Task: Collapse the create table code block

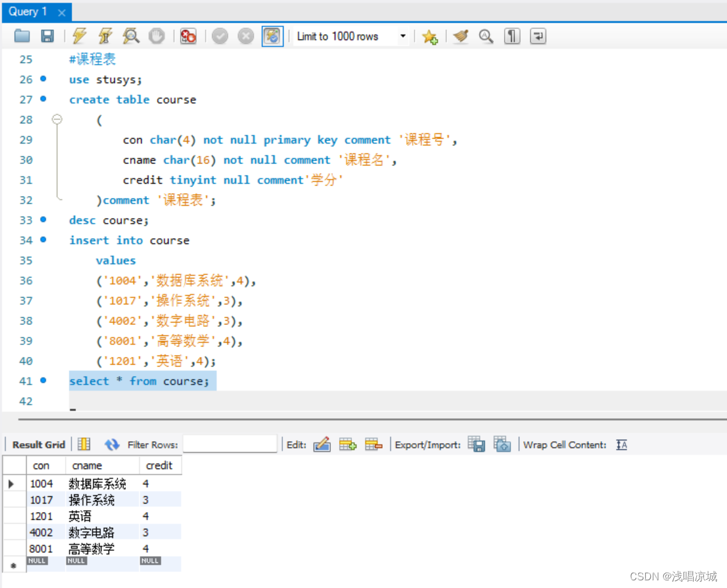Action: [x=57, y=119]
